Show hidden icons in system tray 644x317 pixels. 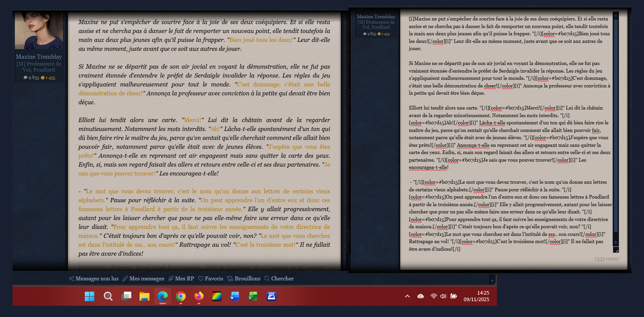[x=407, y=296]
